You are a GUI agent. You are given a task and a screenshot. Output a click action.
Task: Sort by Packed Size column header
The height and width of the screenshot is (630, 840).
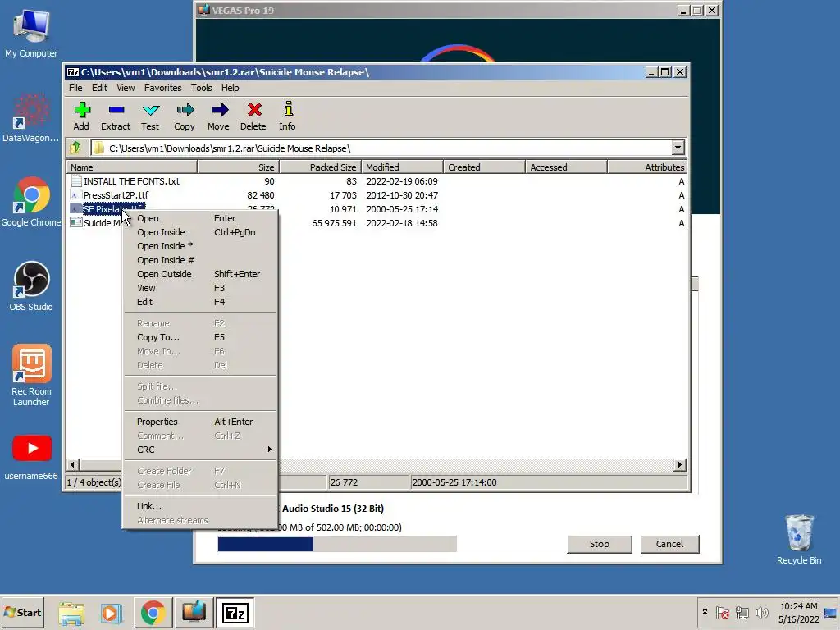(321, 167)
